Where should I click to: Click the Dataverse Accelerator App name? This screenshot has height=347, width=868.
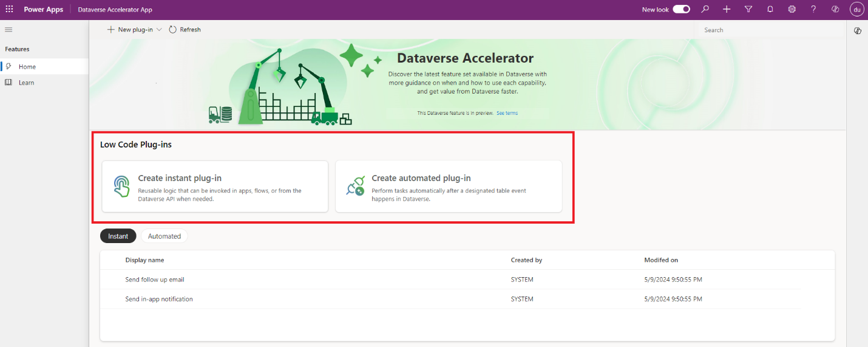coord(115,10)
